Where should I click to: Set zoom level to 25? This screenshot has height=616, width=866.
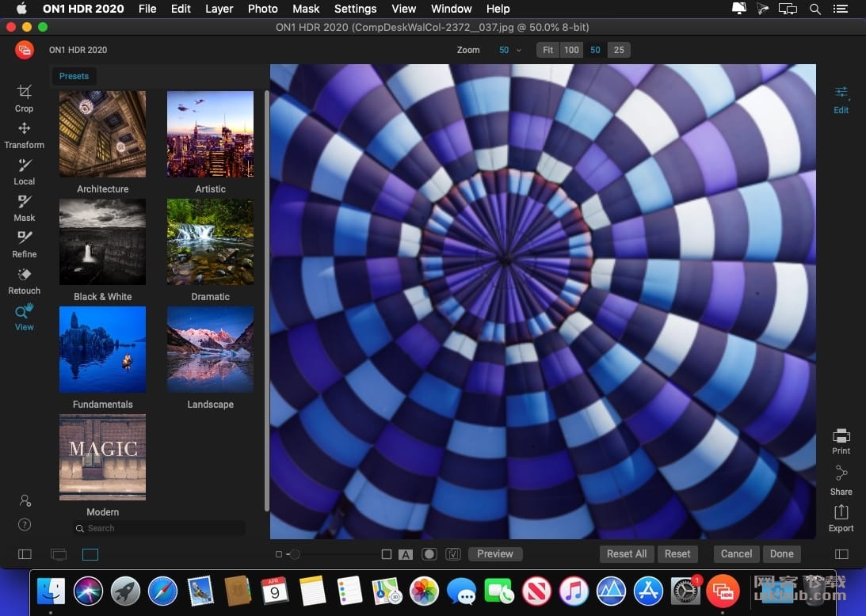pyautogui.click(x=619, y=50)
